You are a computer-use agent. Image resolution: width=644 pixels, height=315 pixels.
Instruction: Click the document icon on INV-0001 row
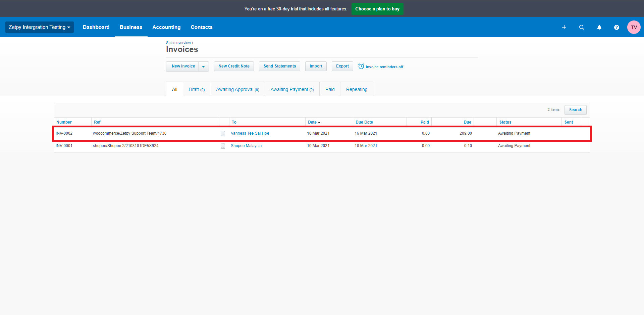coord(223,146)
